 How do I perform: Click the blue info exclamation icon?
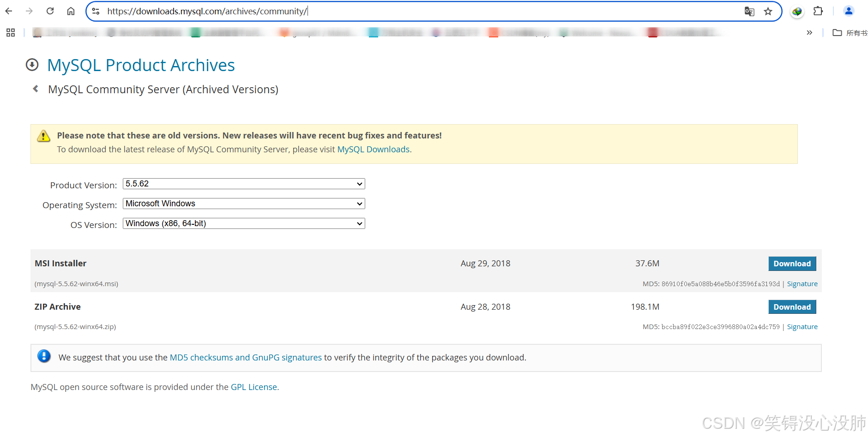[x=44, y=356]
